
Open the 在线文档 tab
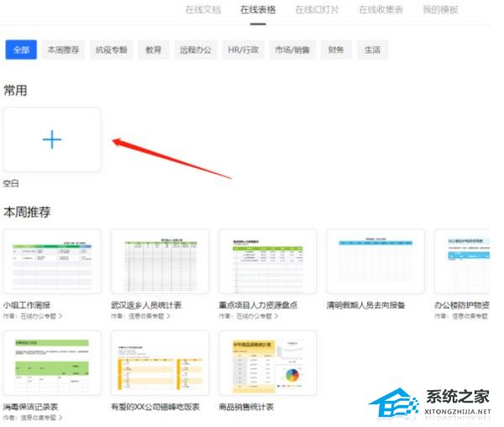click(x=203, y=9)
